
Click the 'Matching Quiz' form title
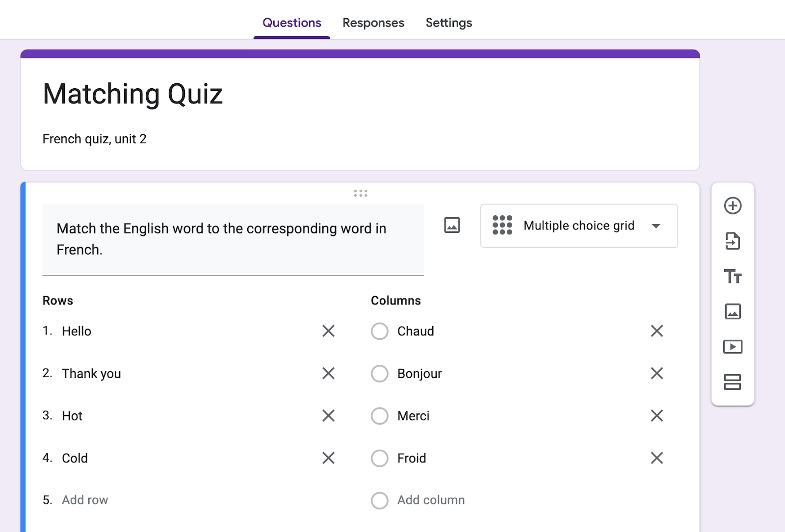tap(132, 94)
